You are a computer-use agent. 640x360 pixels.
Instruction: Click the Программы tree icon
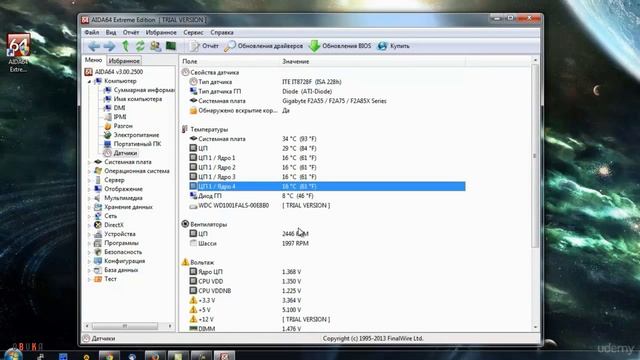click(x=98, y=243)
